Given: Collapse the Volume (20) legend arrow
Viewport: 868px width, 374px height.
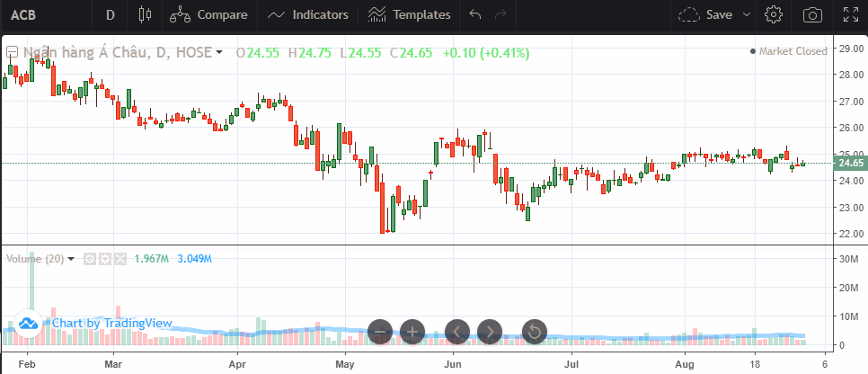Looking at the screenshot, I should tap(71, 259).
